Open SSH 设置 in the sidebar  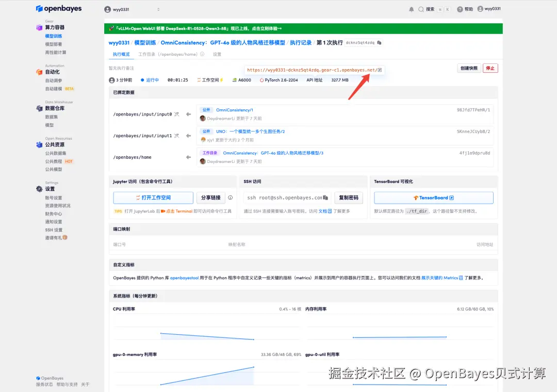point(54,230)
